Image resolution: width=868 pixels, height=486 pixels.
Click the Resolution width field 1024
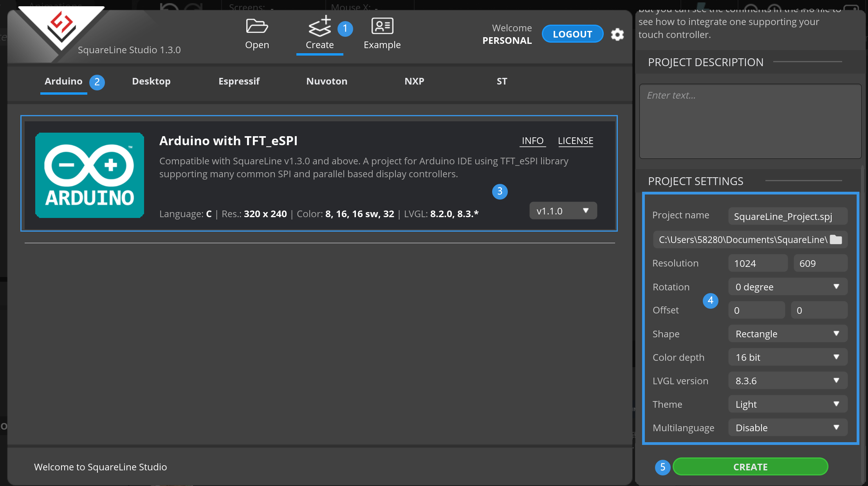point(758,263)
